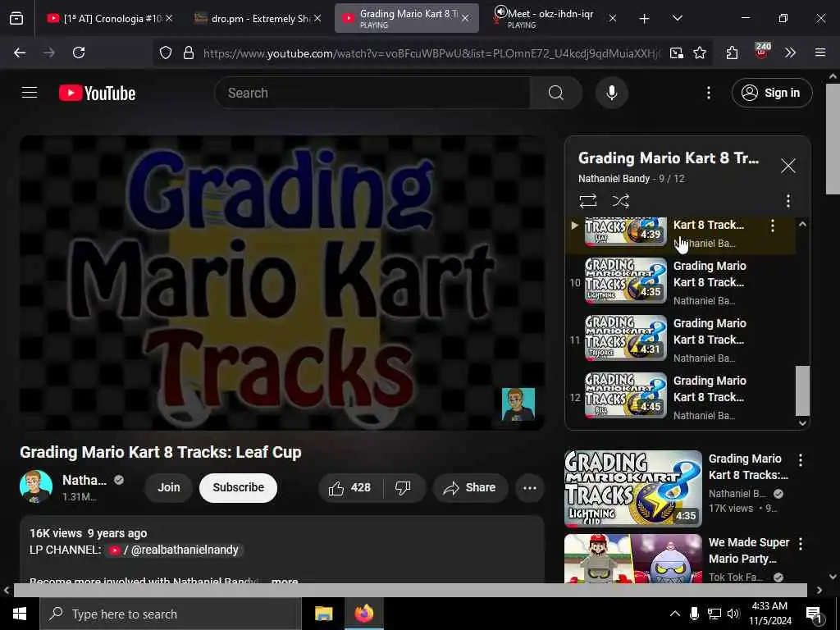Play playlist video number 12 Bell Cup
The image size is (840, 630).
click(x=680, y=397)
